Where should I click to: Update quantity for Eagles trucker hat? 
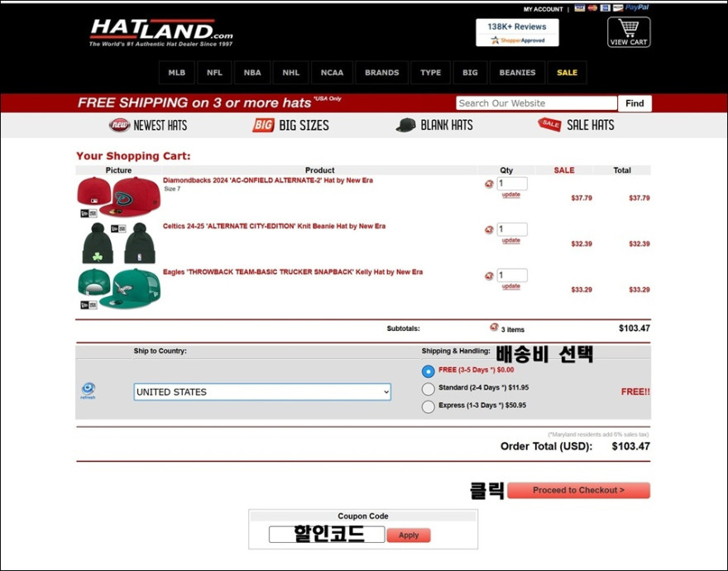click(510, 286)
